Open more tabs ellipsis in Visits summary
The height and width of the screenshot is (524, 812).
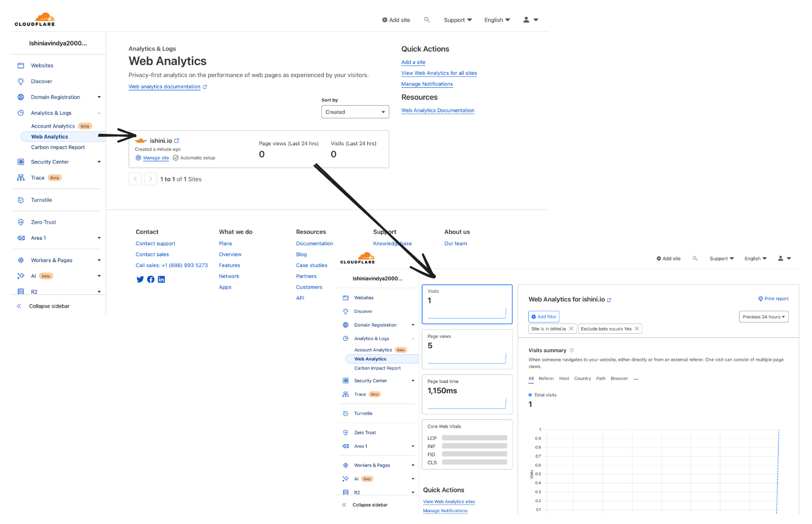click(636, 379)
